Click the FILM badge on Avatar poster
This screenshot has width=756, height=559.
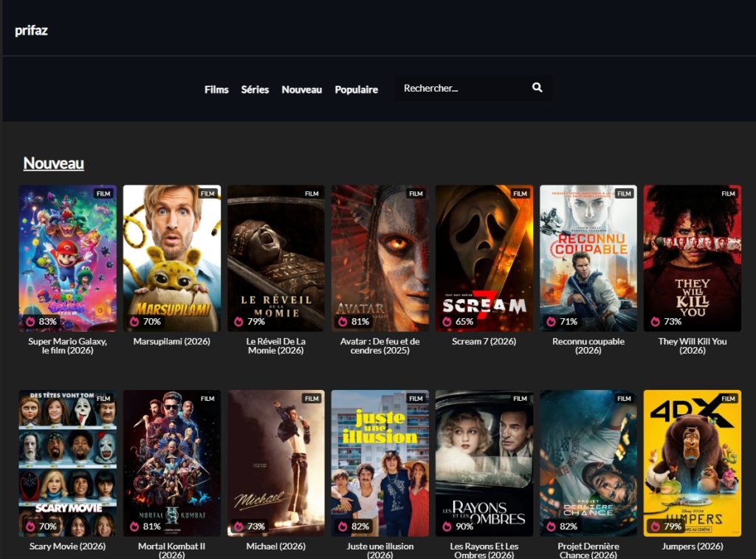coord(416,193)
